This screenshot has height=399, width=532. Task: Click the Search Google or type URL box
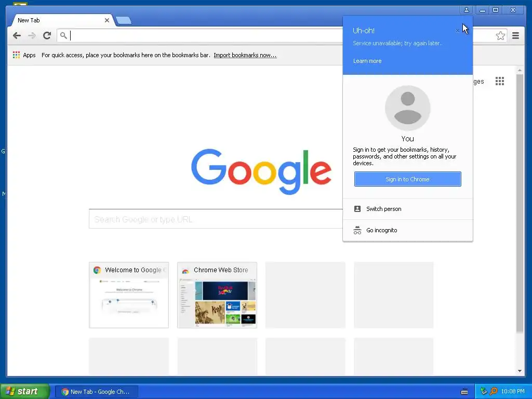click(216, 219)
